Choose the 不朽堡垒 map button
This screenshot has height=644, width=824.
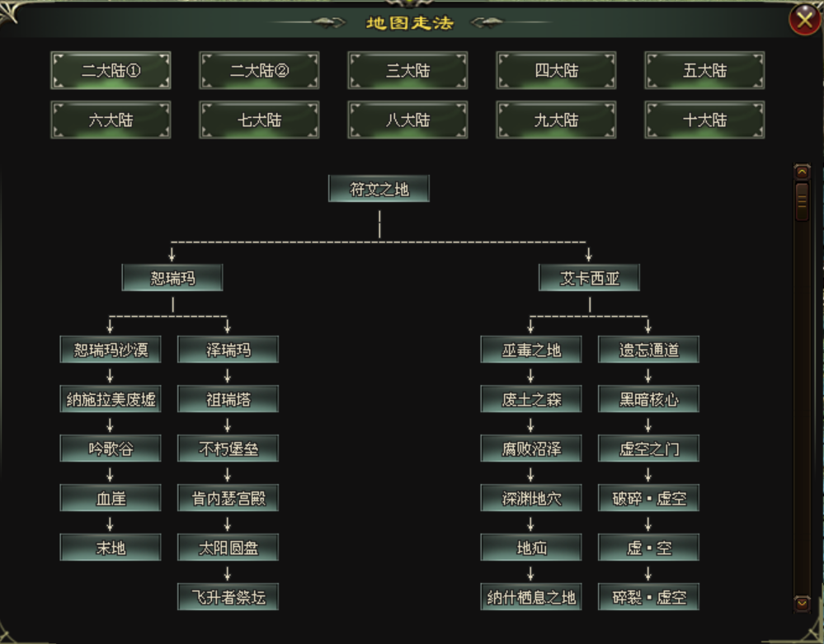228,449
